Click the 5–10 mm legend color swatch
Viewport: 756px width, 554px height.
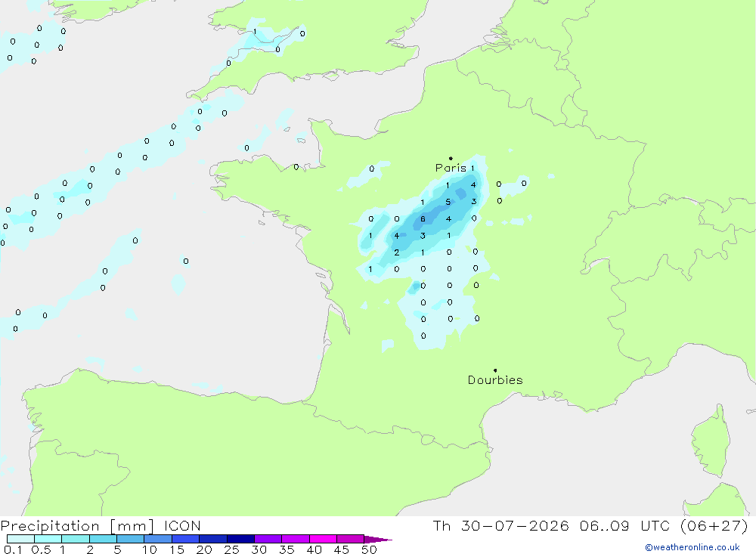click(x=130, y=539)
